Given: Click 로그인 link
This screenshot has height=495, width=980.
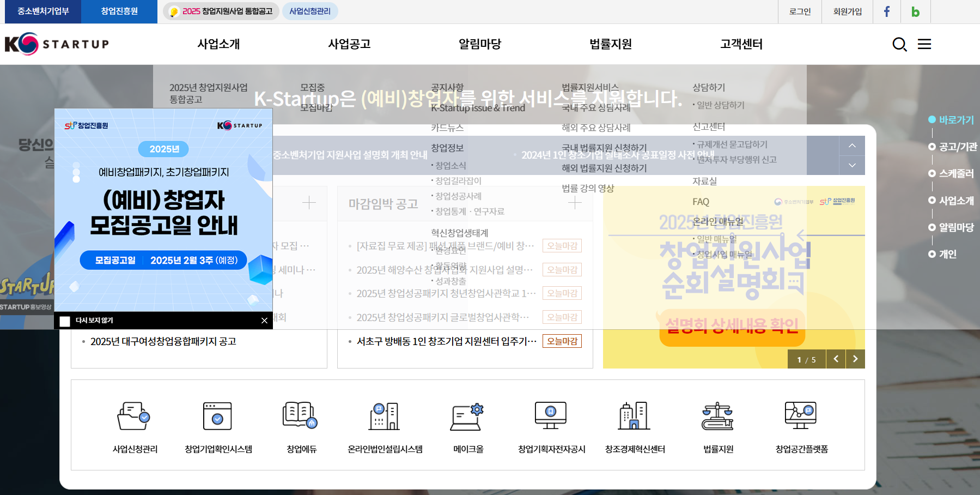Looking at the screenshot, I should click(x=800, y=11).
